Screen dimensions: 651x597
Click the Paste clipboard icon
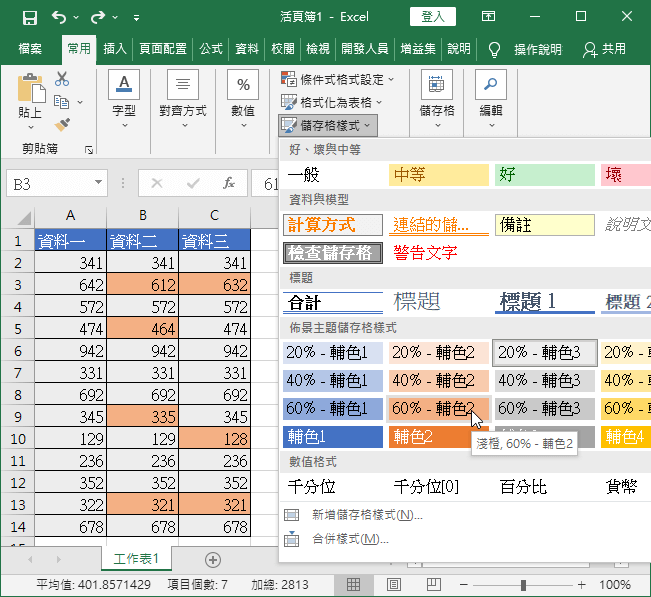[x=31, y=88]
